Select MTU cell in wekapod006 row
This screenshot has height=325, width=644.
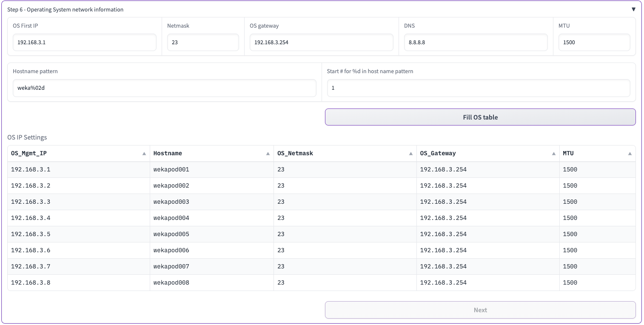tap(570, 251)
